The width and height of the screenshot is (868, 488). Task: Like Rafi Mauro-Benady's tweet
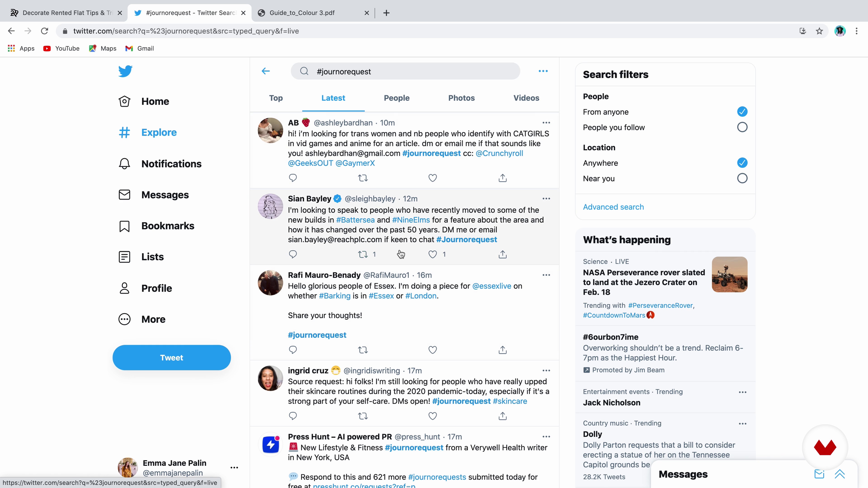coord(432,350)
